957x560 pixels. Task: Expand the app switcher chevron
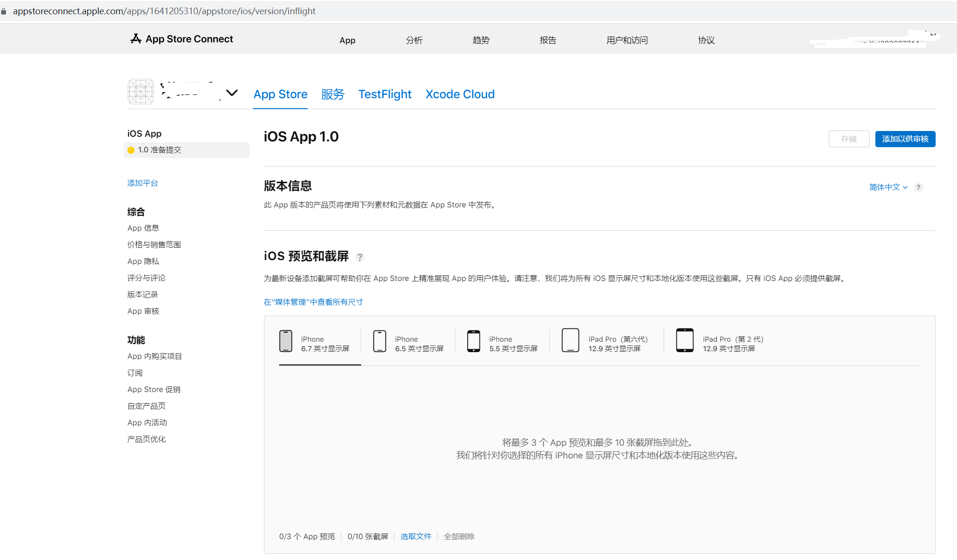coord(232,93)
